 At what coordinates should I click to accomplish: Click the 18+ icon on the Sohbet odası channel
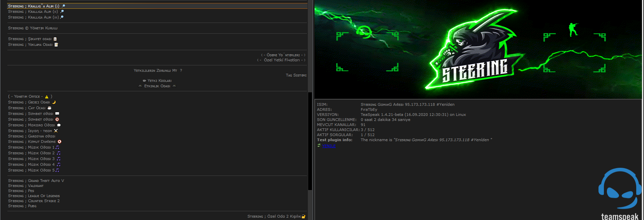click(57, 119)
